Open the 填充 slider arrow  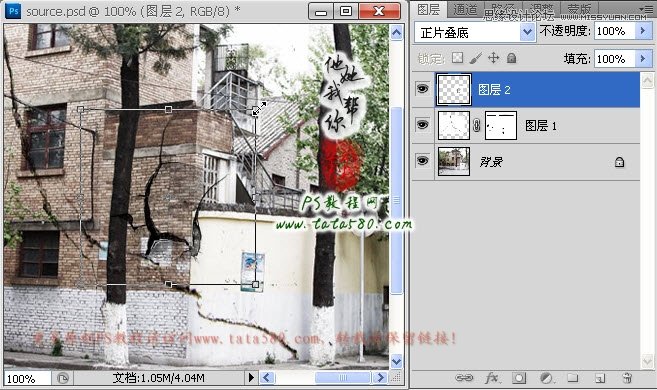(643, 59)
